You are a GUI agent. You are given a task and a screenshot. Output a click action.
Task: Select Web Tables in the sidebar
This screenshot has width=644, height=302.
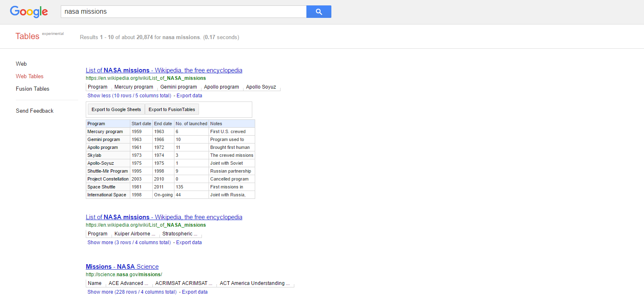[30, 76]
